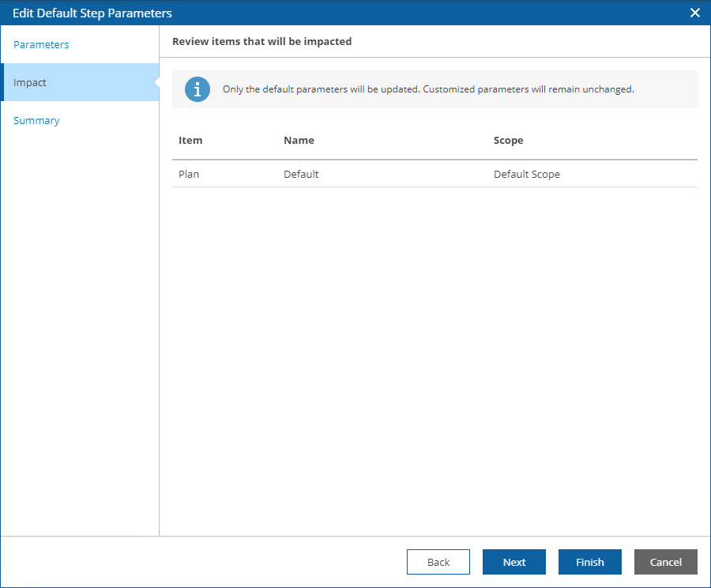
Task: Cancel the Edit Default Step Parameters wizard
Action: point(665,561)
